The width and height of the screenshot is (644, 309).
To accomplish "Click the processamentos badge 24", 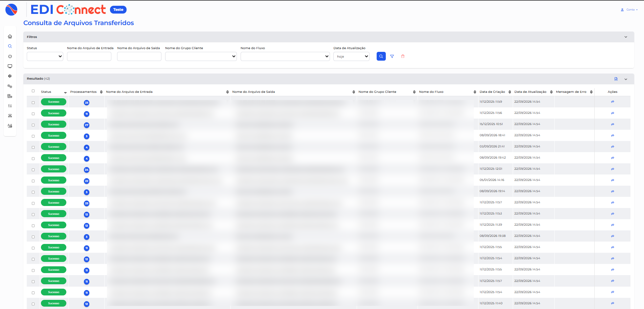I will click(87, 170).
